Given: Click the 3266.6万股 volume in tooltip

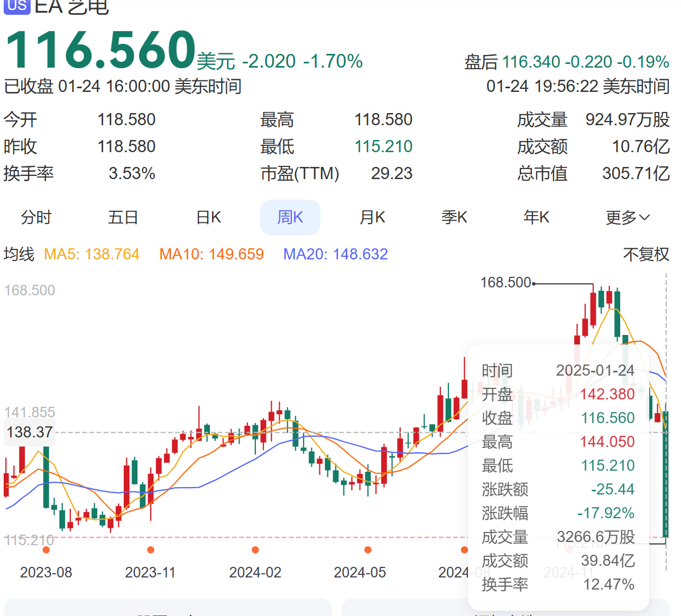Looking at the screenshot, I should click(596, 537).
